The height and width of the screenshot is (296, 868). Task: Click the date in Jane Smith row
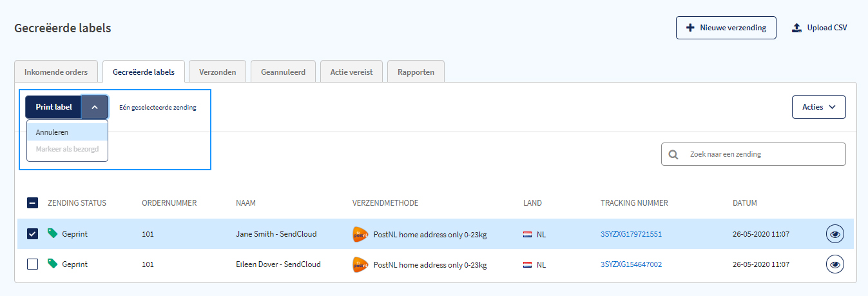point(761,234)
